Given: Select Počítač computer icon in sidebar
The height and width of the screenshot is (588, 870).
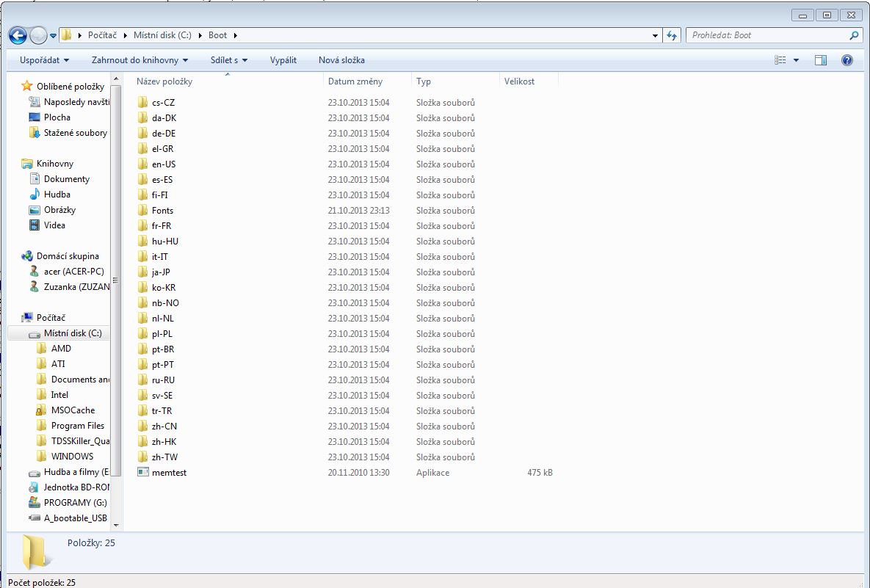Looking at the screenshot, I should pos(26,317).
